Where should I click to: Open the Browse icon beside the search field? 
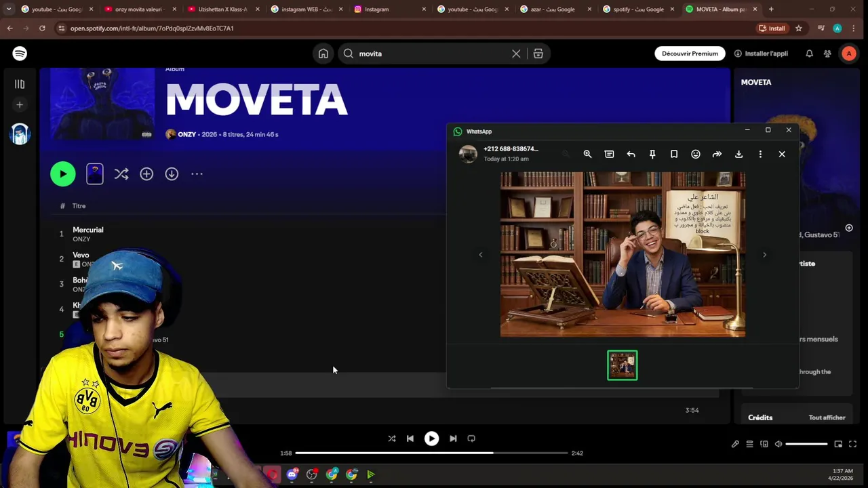(x=538, y=54)
